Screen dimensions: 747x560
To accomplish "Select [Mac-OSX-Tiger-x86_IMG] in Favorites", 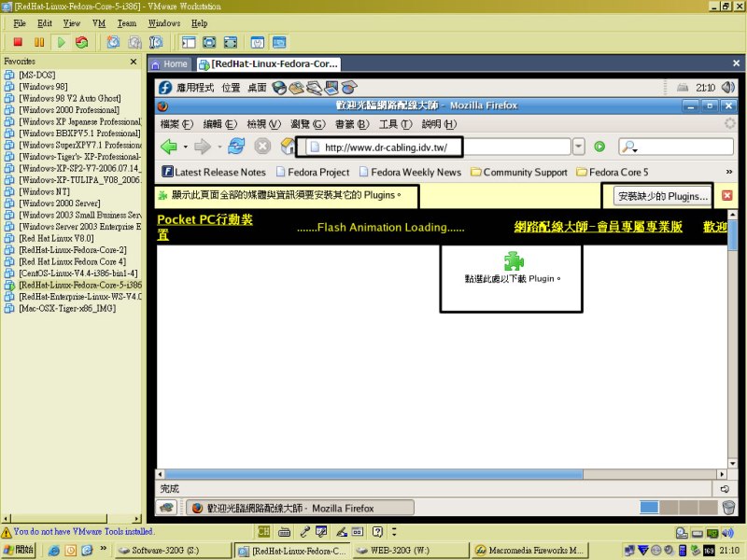I will [66, 308].
